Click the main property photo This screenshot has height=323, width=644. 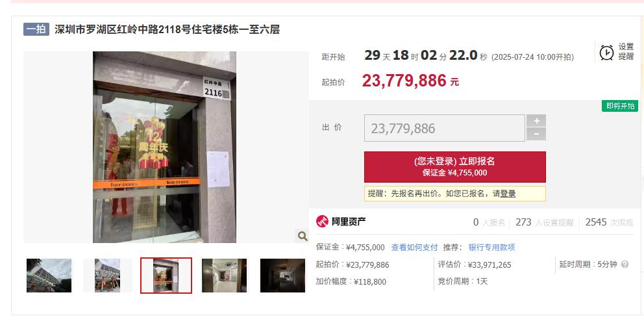point(165,147)
